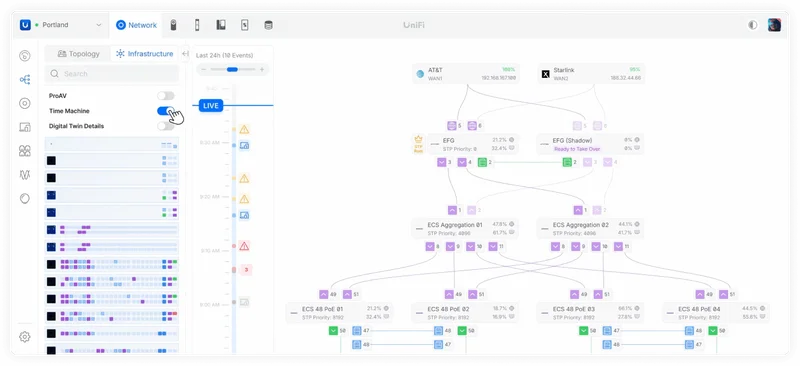Collapse the EFG gateway node
This screenshot has width=800, height=366.
pos(435,144)
